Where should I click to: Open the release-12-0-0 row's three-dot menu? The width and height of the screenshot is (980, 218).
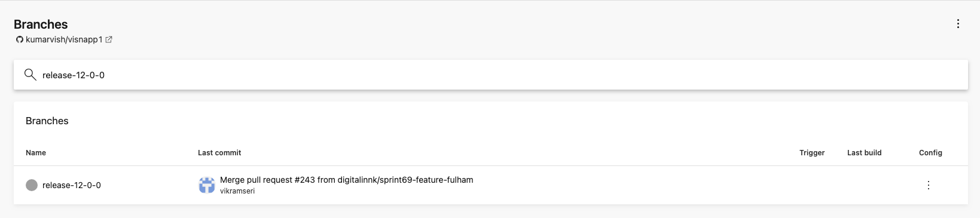point(929,185)
